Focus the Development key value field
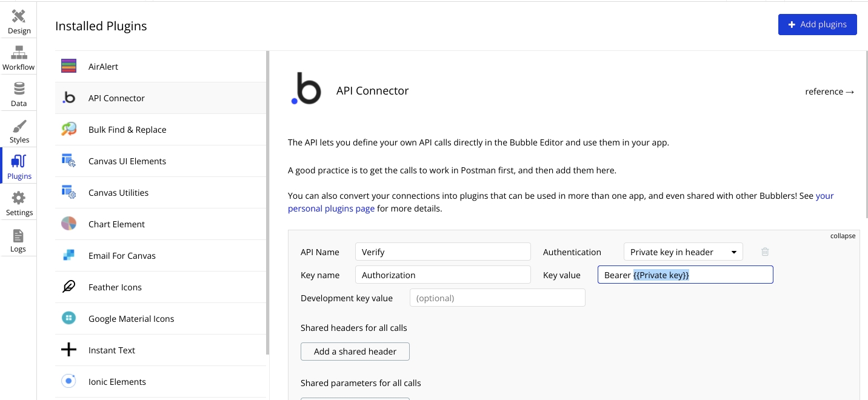Viewport: 868px width, 400px height. click(497, 298)
